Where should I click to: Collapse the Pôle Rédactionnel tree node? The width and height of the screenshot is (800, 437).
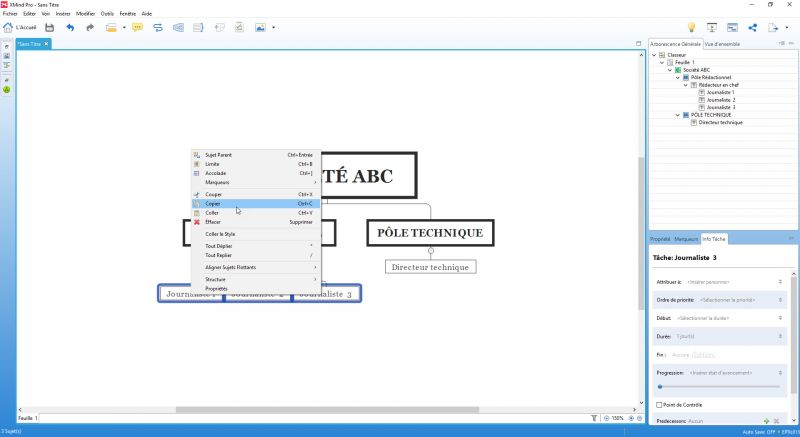coord(678,78)
